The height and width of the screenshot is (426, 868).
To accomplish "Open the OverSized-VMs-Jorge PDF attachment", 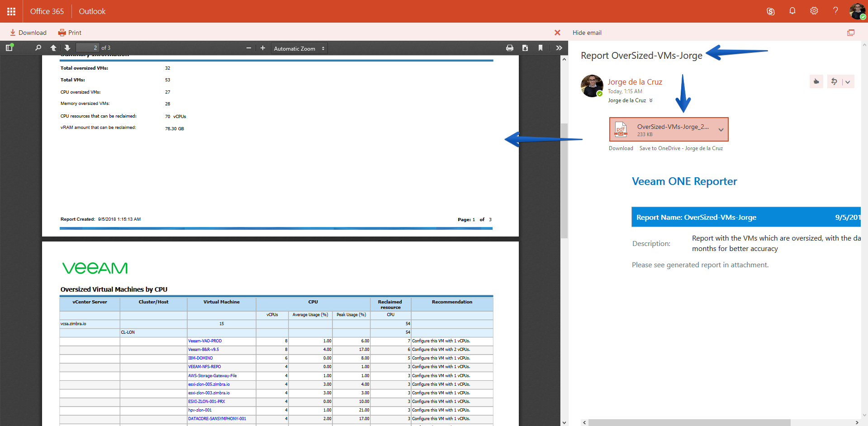I will coord(664,129).
